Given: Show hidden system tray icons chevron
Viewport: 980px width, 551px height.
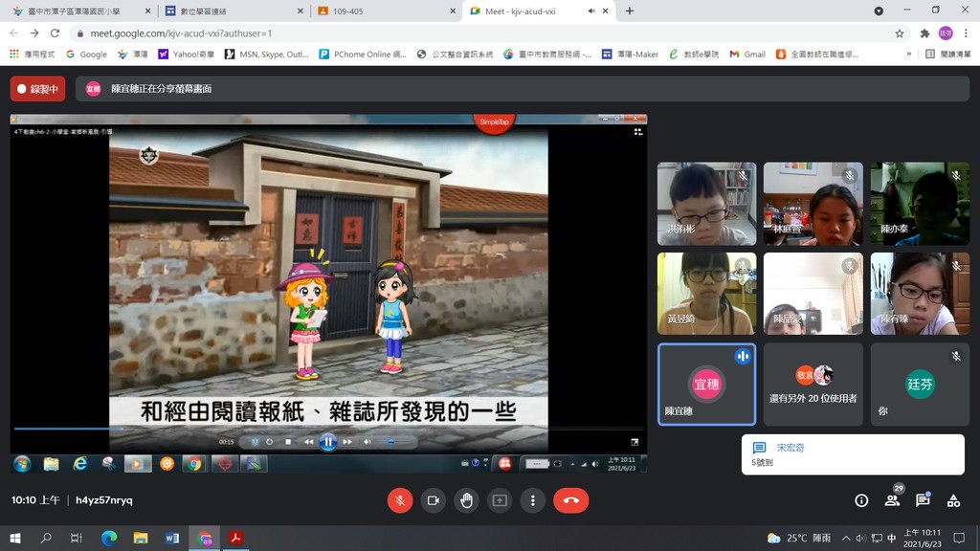Looking at the screenshot, I should coord(846,538).
